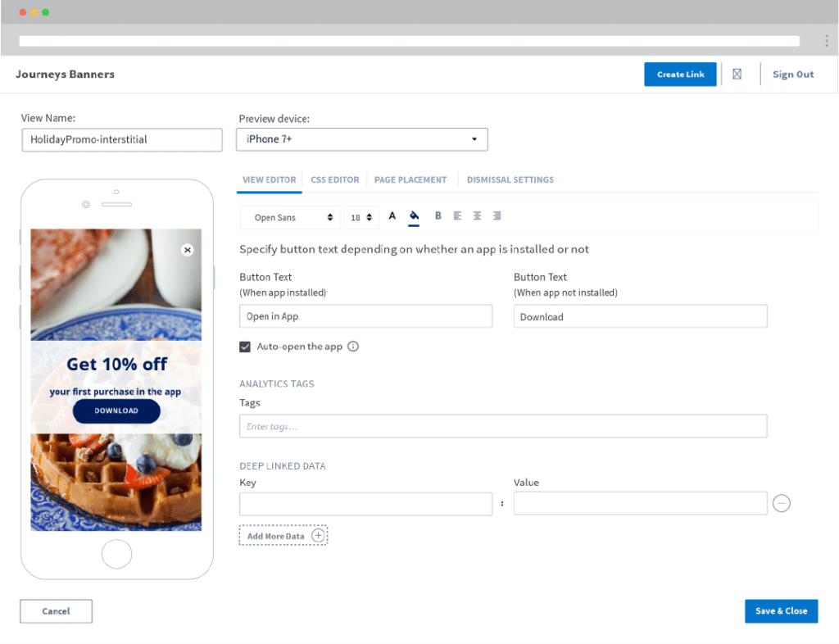Select the align right icon

point(497,215)
